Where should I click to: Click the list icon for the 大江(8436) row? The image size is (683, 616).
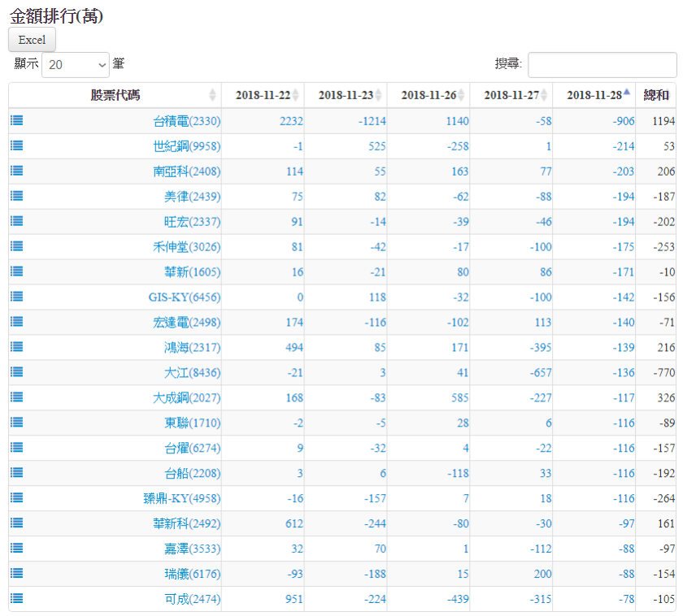coord(16,372)
